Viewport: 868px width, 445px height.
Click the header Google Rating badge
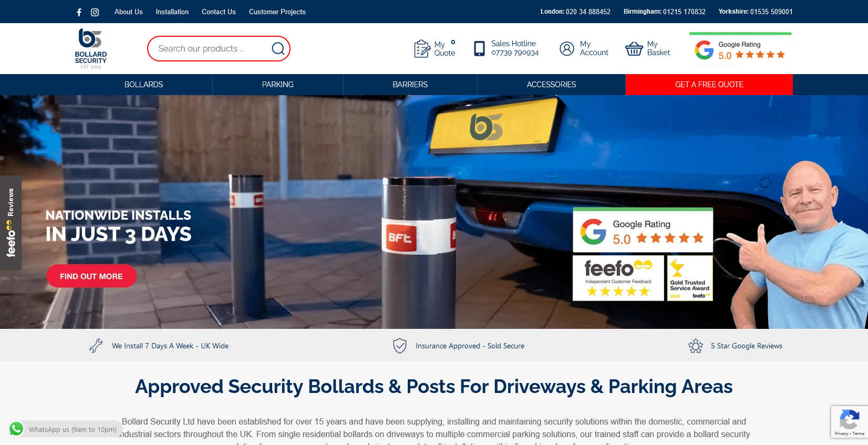[x=740, y=49]
